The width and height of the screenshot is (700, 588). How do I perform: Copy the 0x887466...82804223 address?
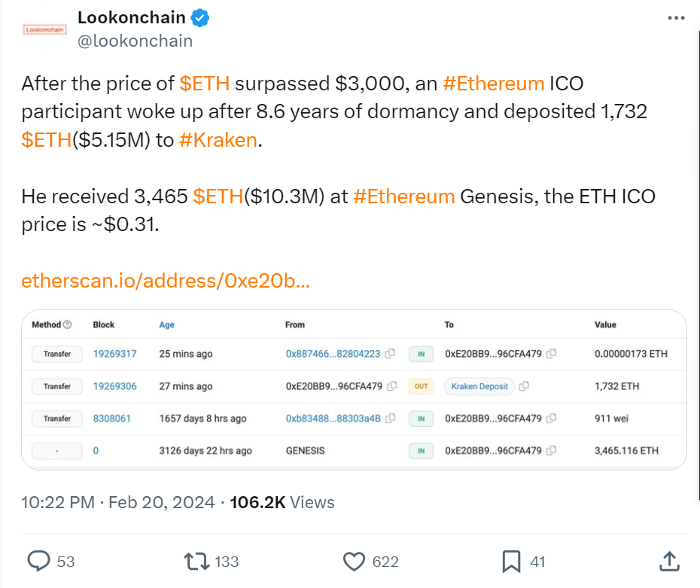391,354
